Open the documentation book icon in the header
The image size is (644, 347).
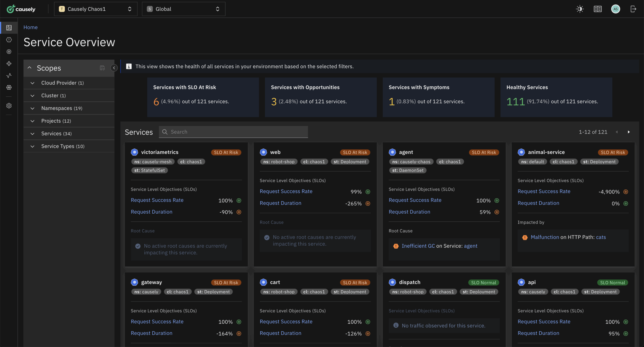coord(597,9)
